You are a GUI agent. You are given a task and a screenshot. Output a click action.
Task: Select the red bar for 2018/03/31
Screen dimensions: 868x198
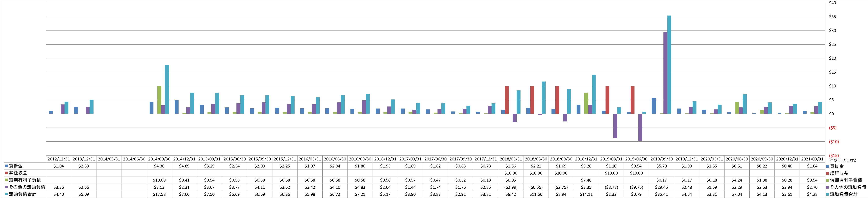[507, 100]
